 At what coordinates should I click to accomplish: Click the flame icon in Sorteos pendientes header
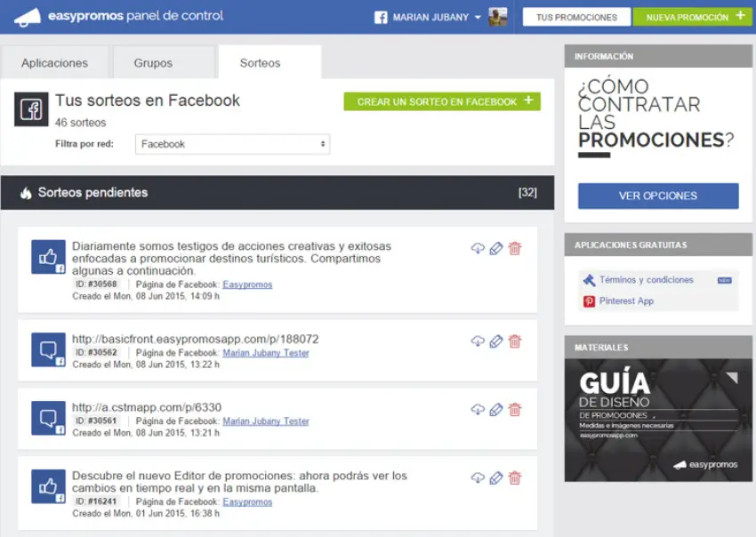[26, 193]
